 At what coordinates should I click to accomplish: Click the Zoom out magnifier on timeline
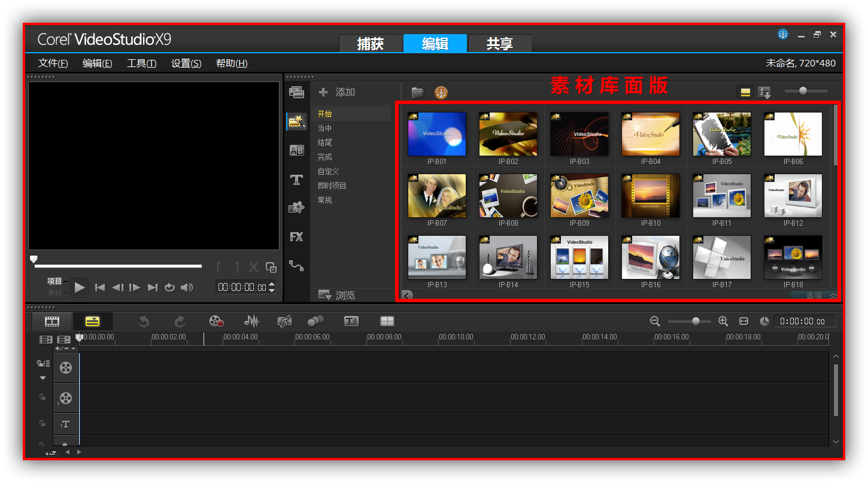pos(655,321)
